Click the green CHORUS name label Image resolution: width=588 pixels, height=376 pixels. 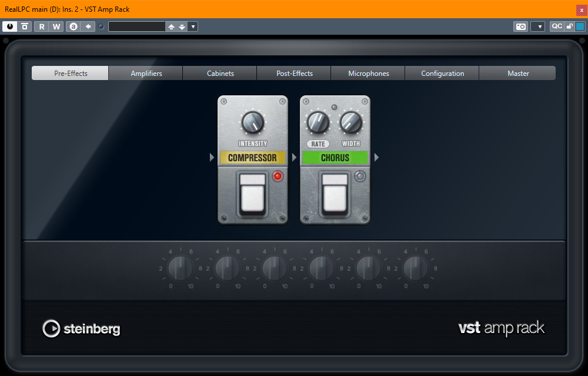(x=335, y=158)
